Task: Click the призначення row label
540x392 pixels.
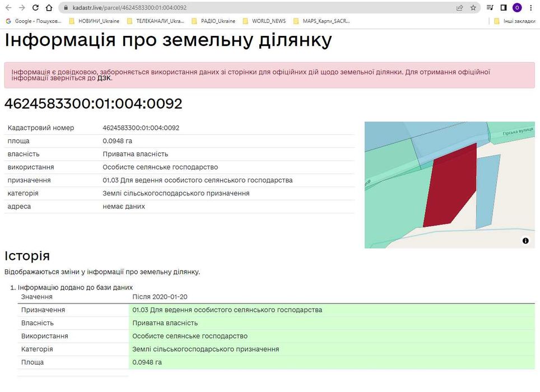Action: click(x=29, y=180)
